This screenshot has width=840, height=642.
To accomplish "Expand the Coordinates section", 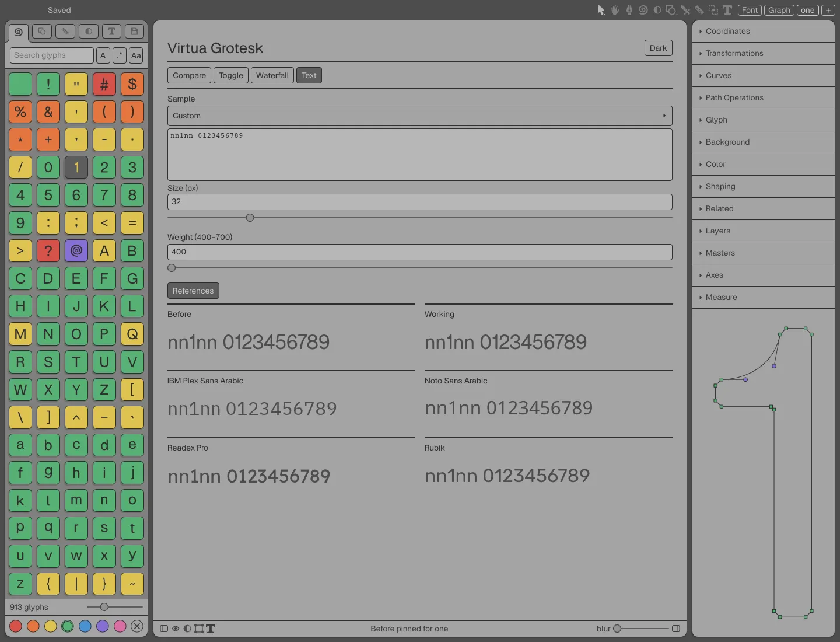I will (764, 31).
